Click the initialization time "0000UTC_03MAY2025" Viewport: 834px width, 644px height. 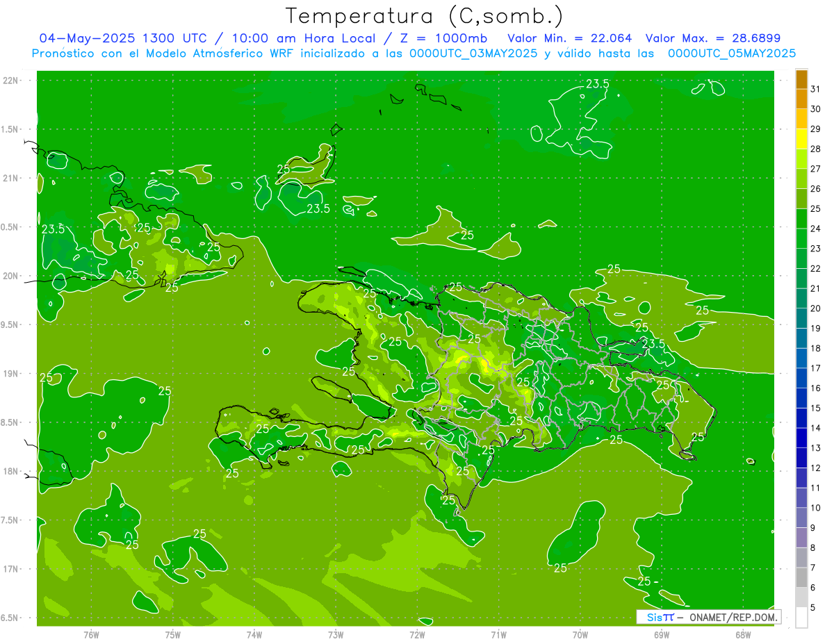pos(473,53)
